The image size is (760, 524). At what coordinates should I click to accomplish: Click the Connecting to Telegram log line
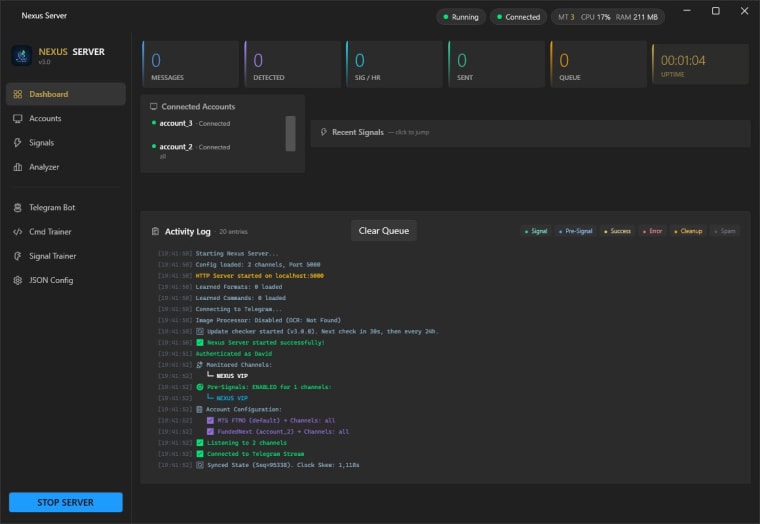[238, 309]
